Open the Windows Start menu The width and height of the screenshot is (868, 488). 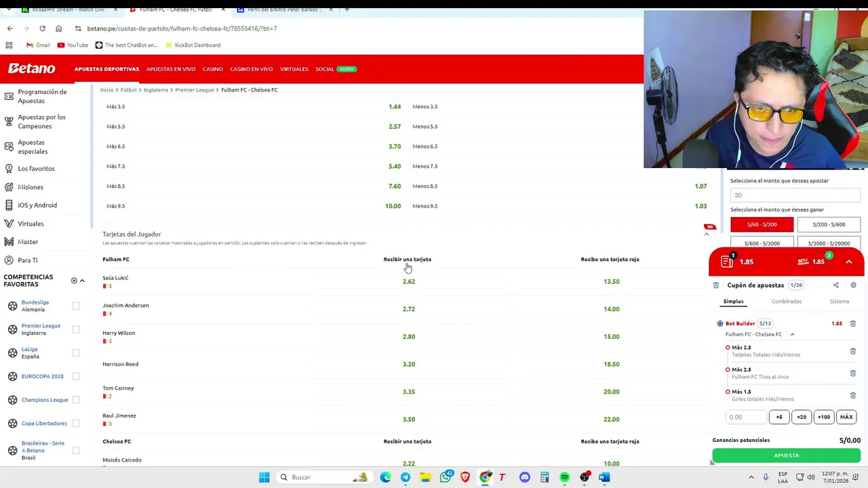tap(264, 477)
